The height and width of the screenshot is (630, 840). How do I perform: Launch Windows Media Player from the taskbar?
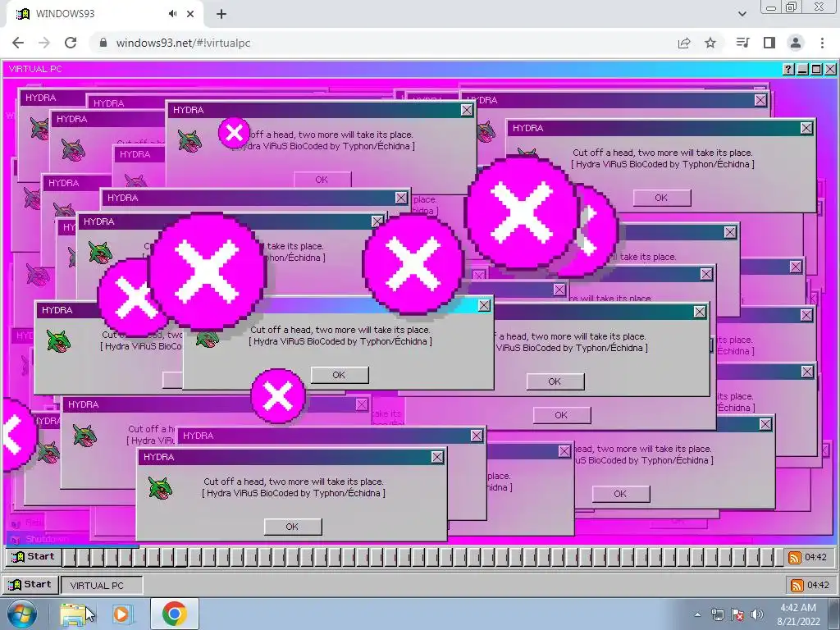pos(121,614)
